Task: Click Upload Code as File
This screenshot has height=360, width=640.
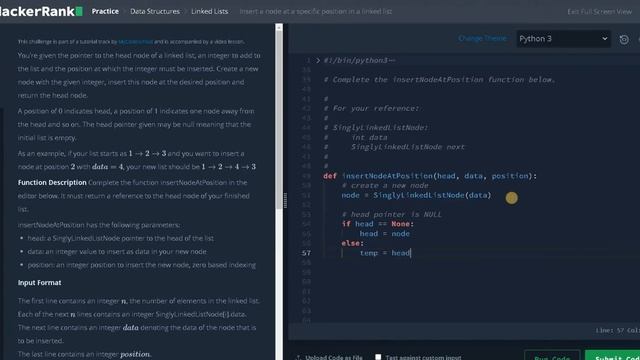Action: (329, 358)
